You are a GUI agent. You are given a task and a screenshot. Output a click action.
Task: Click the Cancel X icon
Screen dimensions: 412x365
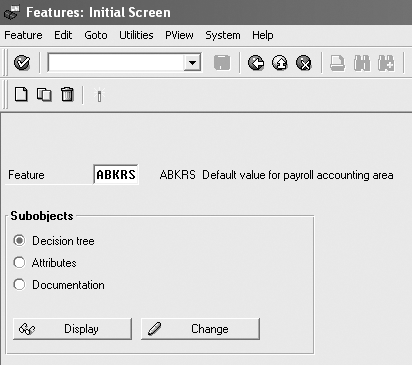point(304,63)
